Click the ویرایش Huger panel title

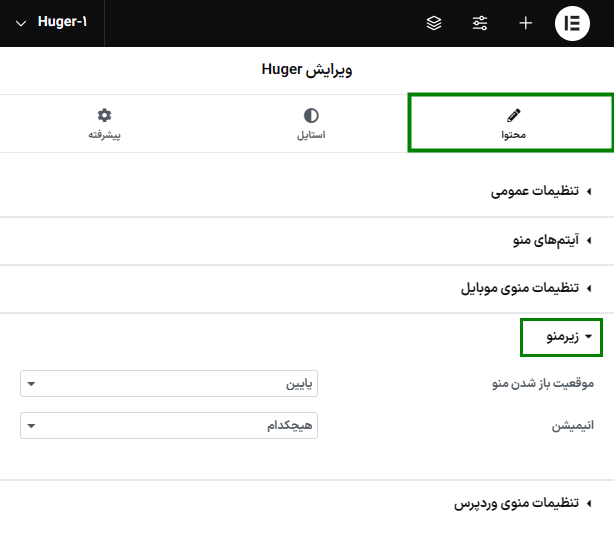[x=307, y=70]
